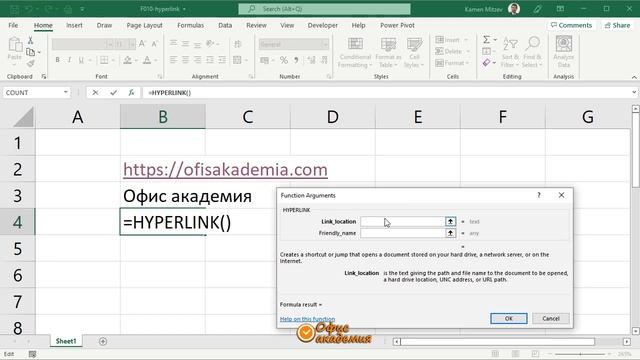Screen dimensions: 640x360
Task: Click the Comments button
Action: [x=571, y=25]
